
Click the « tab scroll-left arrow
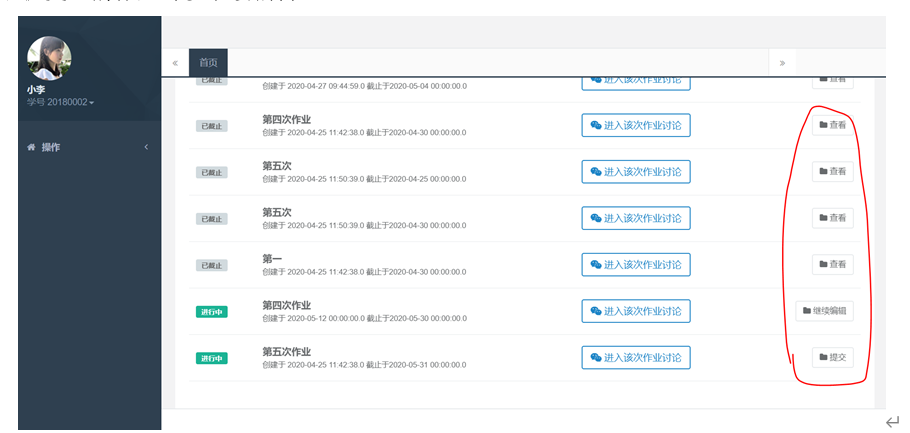[x=175, y=63]
